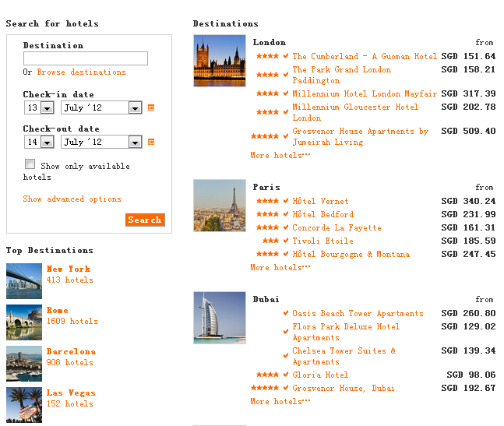
Task: Open the check-in day dropdown showing 13
Action: tap(39, 107)
